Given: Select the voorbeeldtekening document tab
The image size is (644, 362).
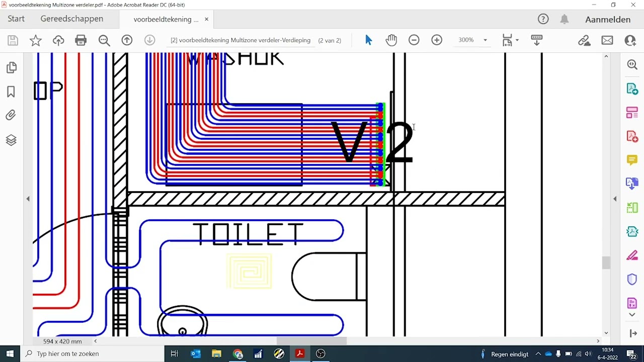Looking at the screenshot, I should 166,20.
